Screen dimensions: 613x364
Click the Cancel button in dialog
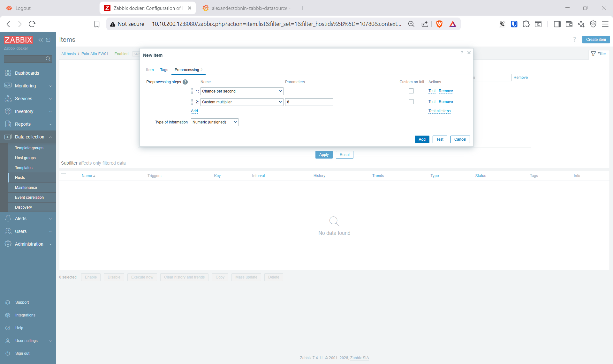pyautogui.click(x=460, y=139)
